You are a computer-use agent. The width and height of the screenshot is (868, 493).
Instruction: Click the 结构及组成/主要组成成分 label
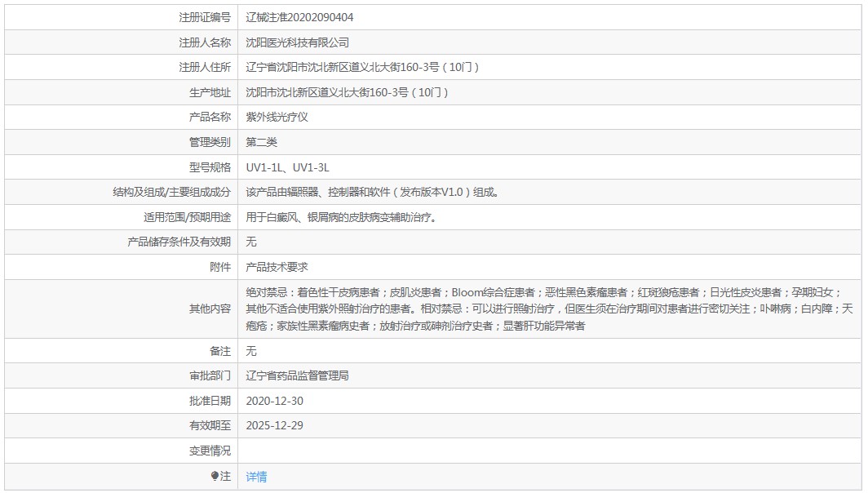point(171,192)
